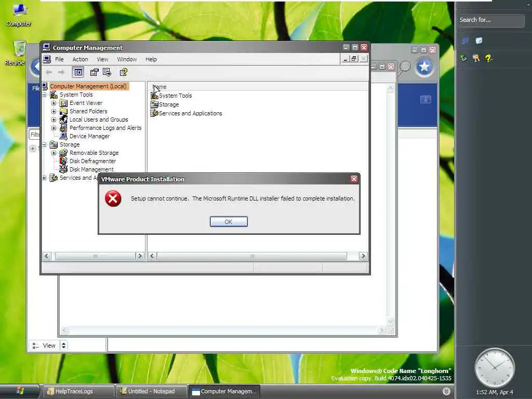Image resolution: width=532 pixels, height=399 pixels.
Task: Open the Help menu
Action: click(151, 59)
